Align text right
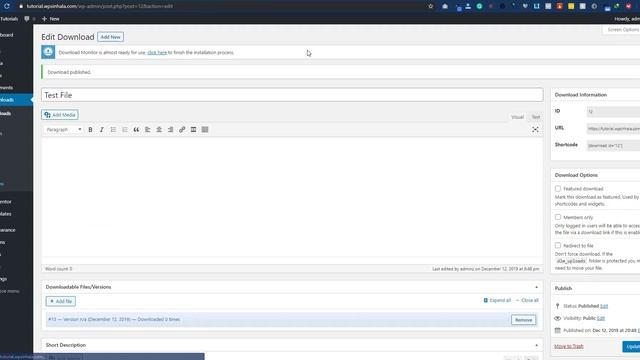This screenshot has height=360, width=640. (x=170, y=129)
